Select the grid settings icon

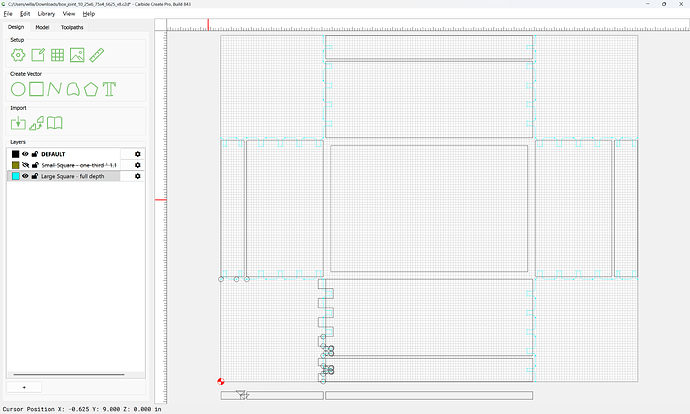(57, 55)
